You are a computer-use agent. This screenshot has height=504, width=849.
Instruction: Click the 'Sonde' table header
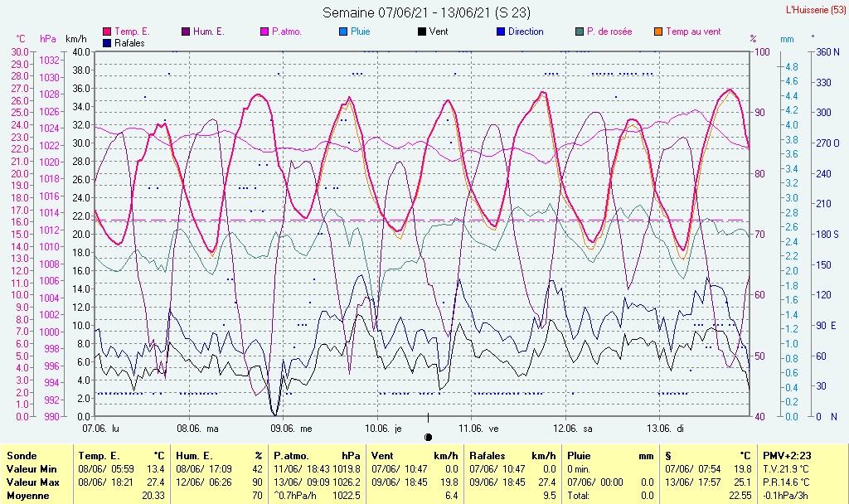click(x=22, y=456)
